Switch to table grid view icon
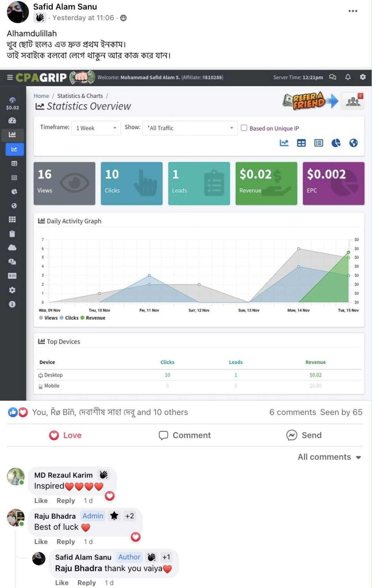 click(x=301, y=143)
